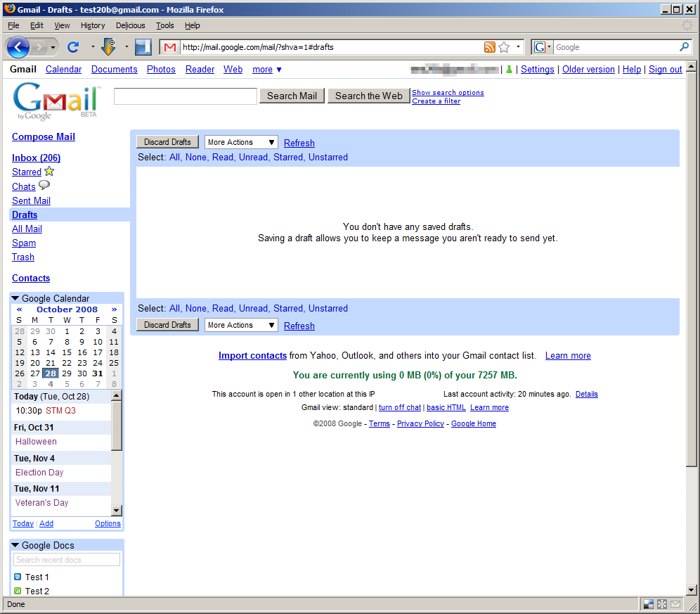Click the top Refresh link
700x614 pixels.
point(299,143)
